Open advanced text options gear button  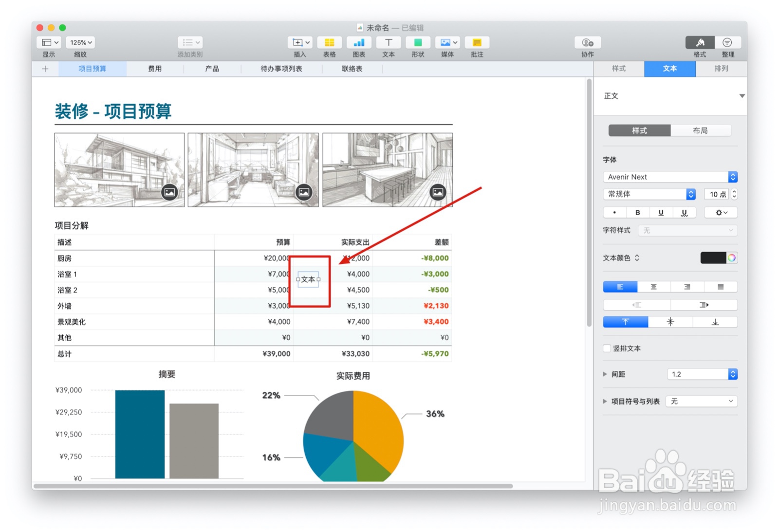[720, 212]
